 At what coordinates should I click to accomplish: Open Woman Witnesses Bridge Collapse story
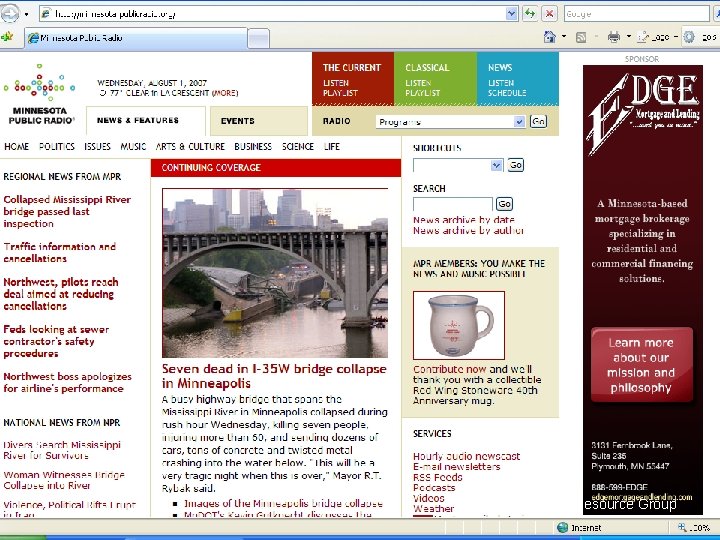pos(64,480)
